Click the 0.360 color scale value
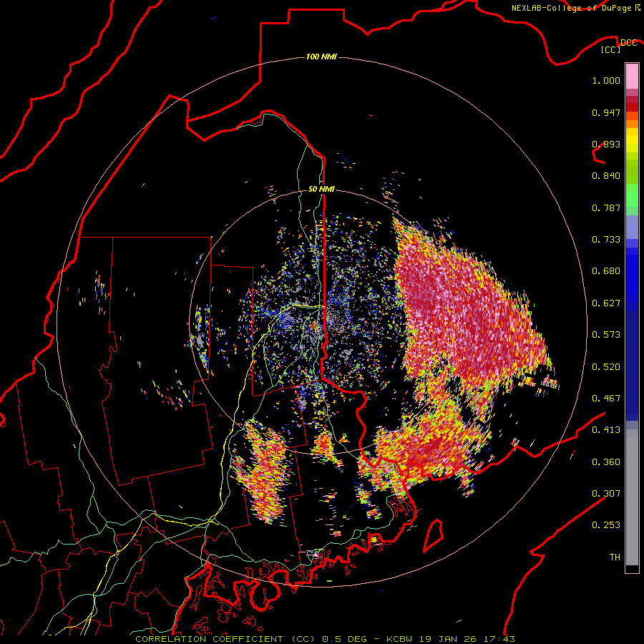The width and height of the screenshot is (644, 644). 606,462
